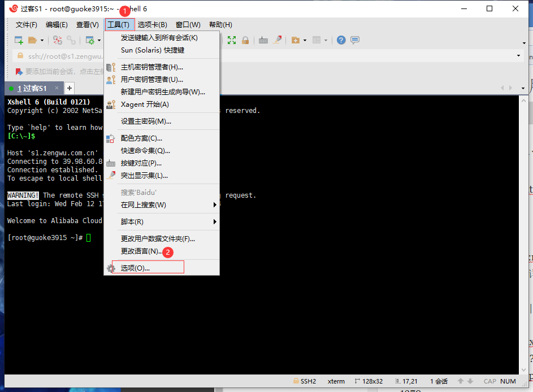Add a new tab with plus button
The width and height of the screenshot is (533, 392).
click(x=70, y=88)
